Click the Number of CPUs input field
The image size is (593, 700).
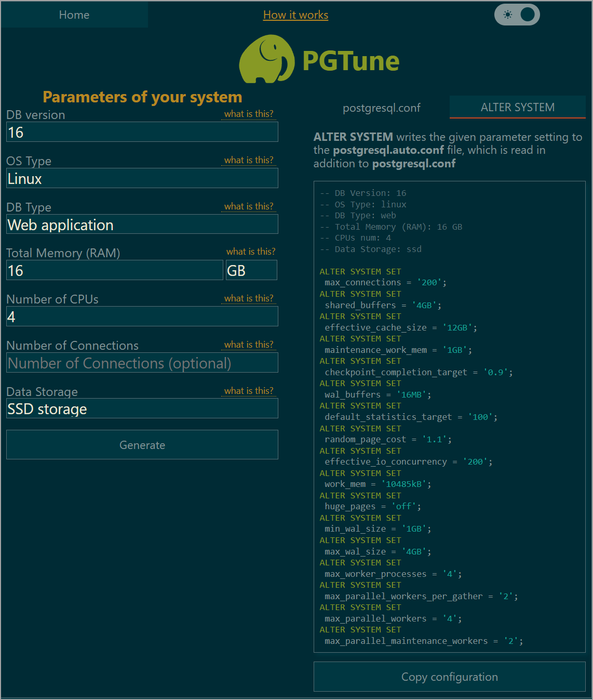tap(142, 316)
